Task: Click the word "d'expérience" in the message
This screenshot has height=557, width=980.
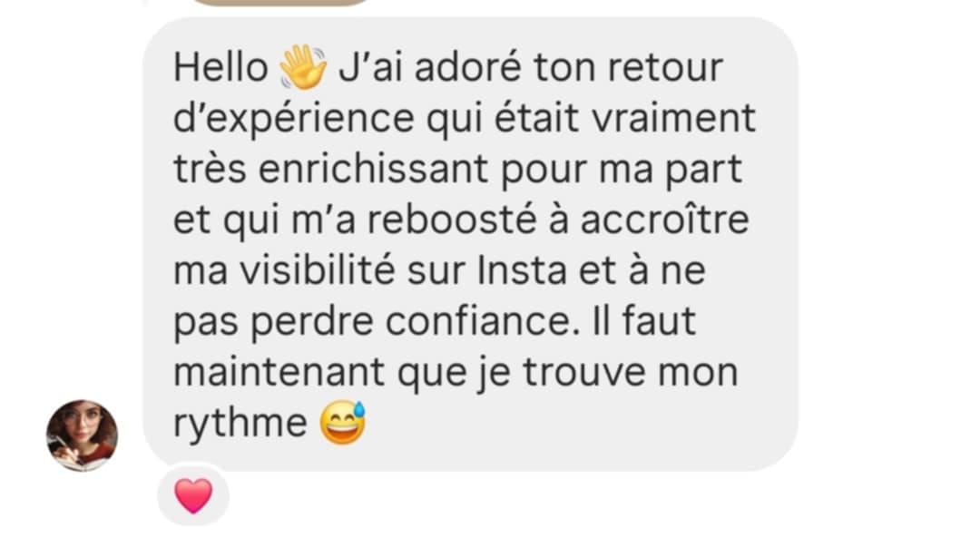Action: pyautogui.click(x=294, y=120)
